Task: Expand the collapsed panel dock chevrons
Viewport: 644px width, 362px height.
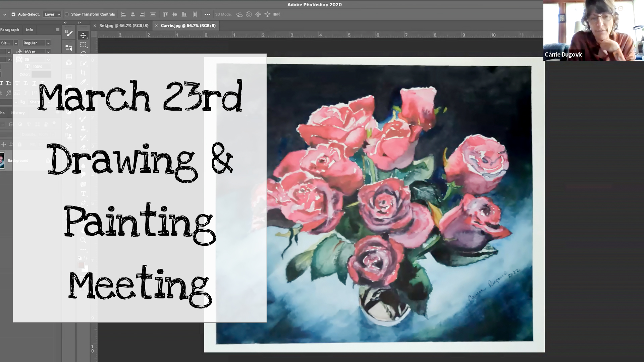Action: (x=65, y=23)
